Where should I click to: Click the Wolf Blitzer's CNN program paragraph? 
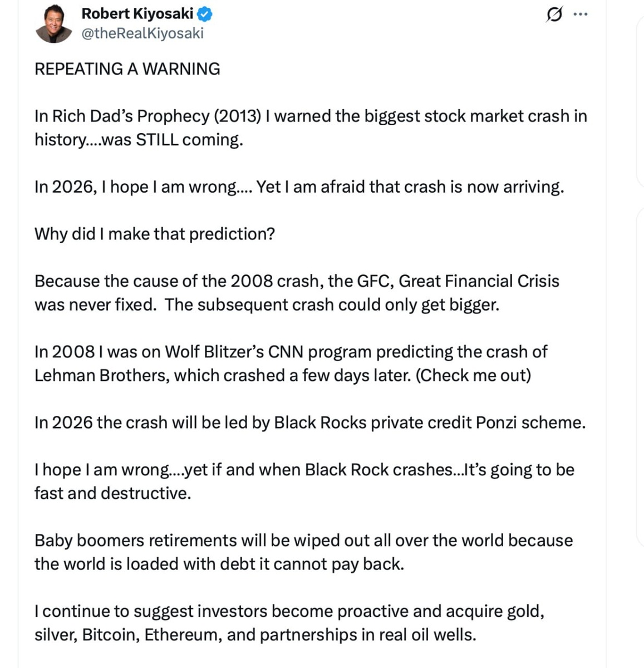(291, 352)
